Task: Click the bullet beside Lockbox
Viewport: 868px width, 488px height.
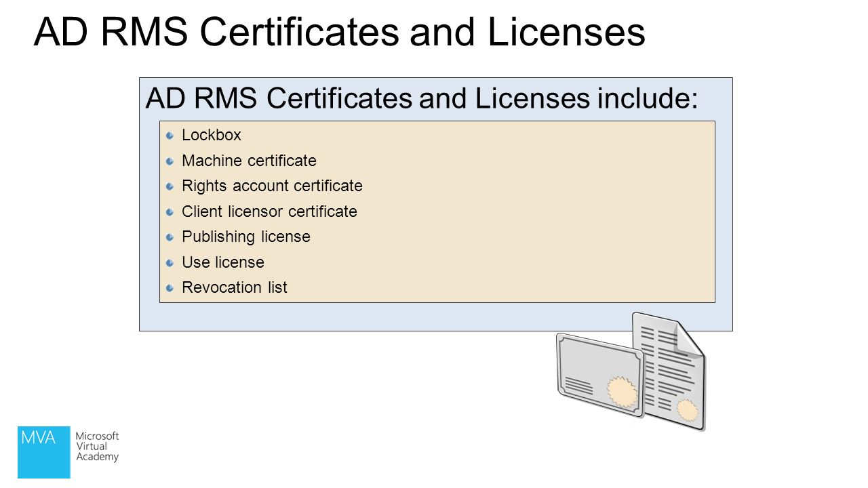Action: click(x=170, y=135)
